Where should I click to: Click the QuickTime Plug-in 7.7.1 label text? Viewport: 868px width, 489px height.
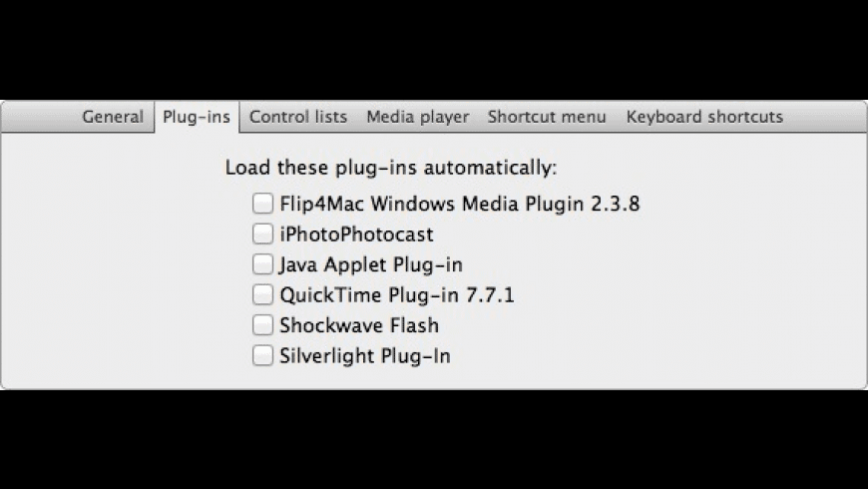398,294
